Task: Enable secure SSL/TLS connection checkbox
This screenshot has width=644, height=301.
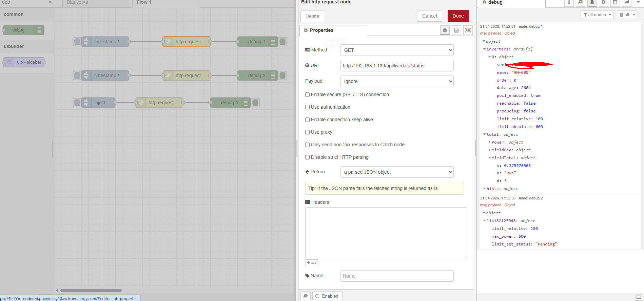Action: click(x=307, y=95)
